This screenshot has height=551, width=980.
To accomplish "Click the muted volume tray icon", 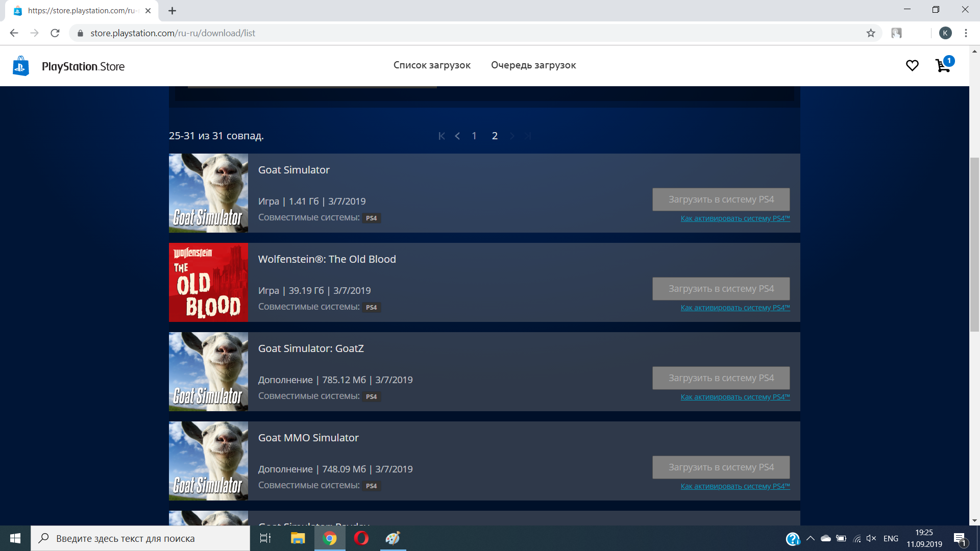I will click(x=871, y=538).
